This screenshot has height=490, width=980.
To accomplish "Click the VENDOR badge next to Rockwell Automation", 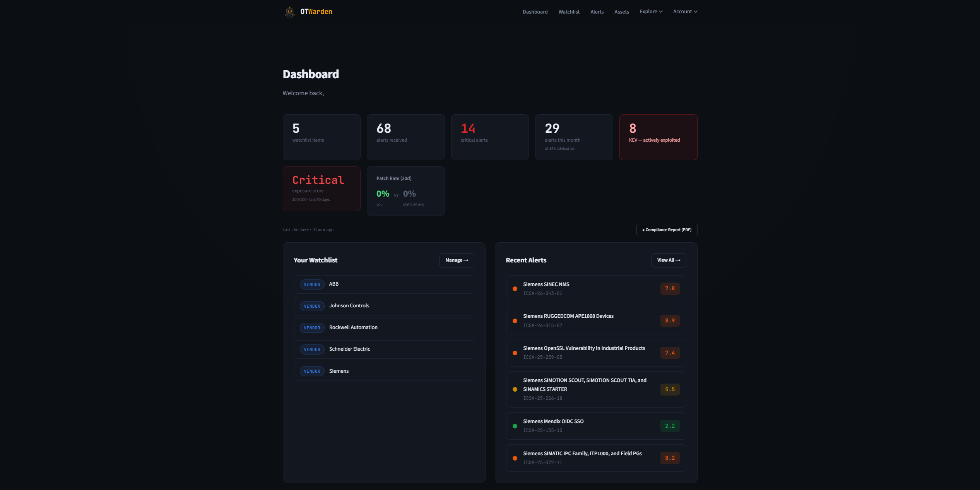I will pos(312,328).
